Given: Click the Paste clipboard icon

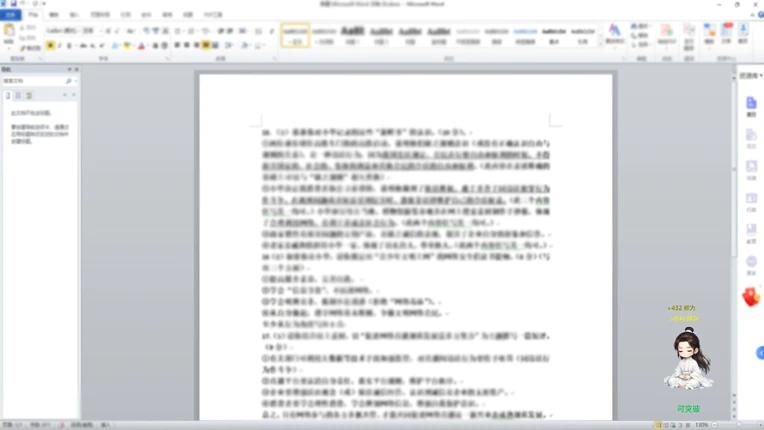Looking at the screenshot, I should (9, 30).
